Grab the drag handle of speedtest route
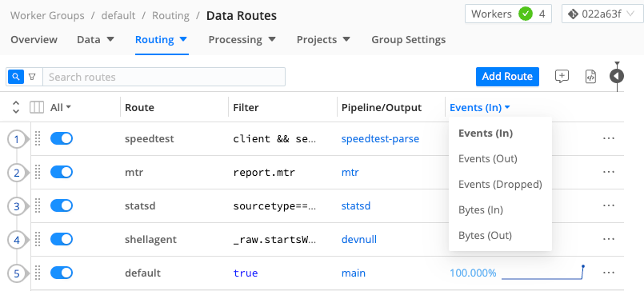This screenshot has width=644, height=291. [38, 139]
